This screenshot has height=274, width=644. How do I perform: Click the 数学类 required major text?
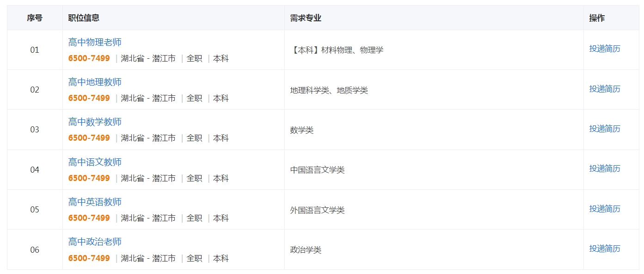point(302,130)
